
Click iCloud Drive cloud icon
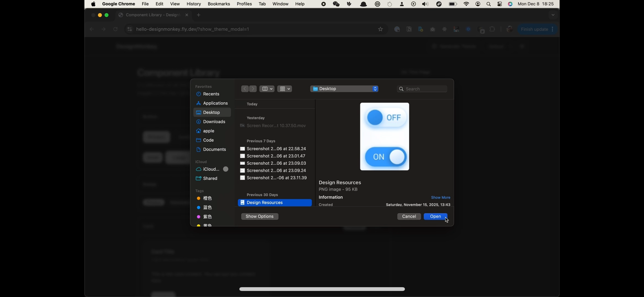pos(199,169)
